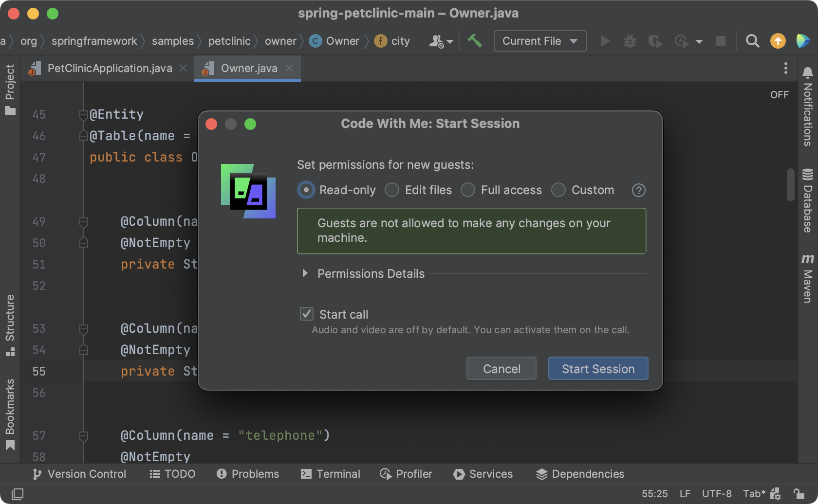This screenshot has height=504, width=818.
Task: Click the UTF-8 encoding indicator
Action: [717, 493]
